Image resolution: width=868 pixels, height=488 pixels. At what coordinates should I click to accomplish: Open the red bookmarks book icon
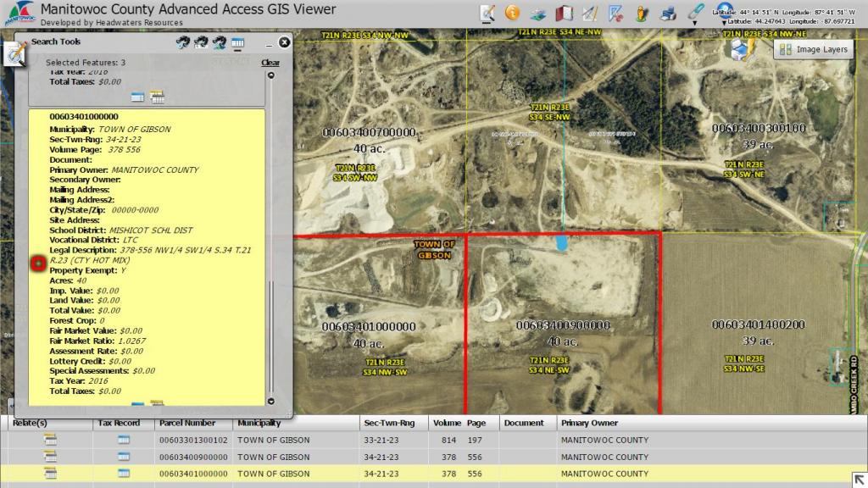pyautogui.click(x=564, y=14)
